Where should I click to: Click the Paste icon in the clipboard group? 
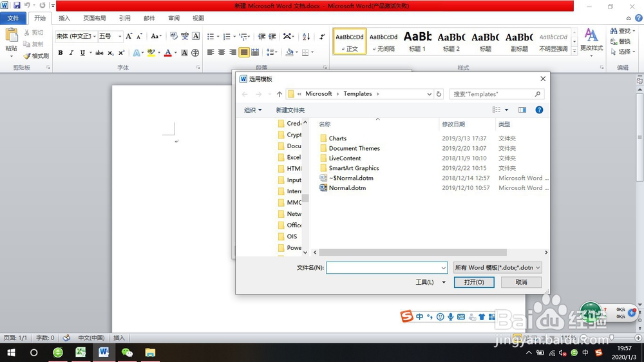point(11,36)
